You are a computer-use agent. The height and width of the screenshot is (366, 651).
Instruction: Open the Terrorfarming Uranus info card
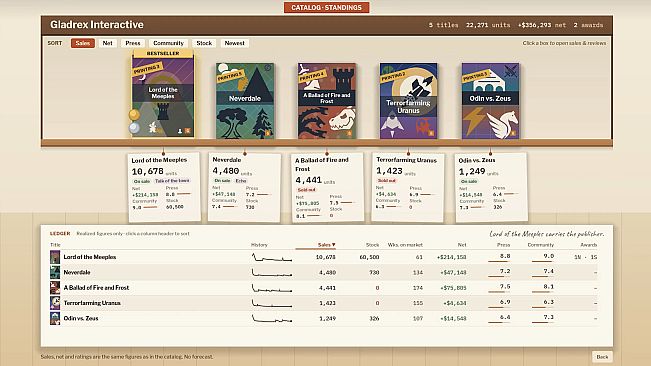(x=408, y=188)
